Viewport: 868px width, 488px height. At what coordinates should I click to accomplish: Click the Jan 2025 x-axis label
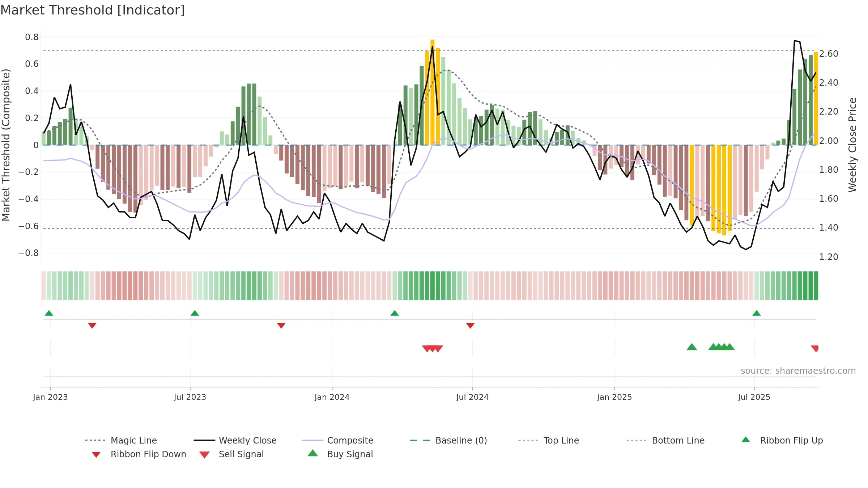[614, 397]
